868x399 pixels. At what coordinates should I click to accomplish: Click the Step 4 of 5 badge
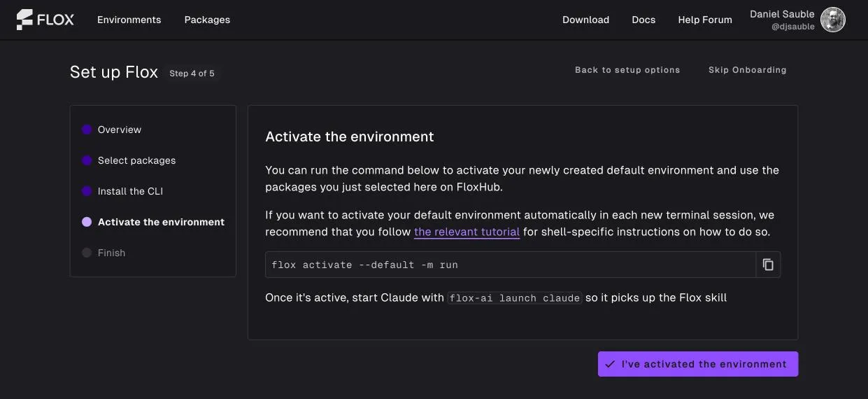[192, 73]
